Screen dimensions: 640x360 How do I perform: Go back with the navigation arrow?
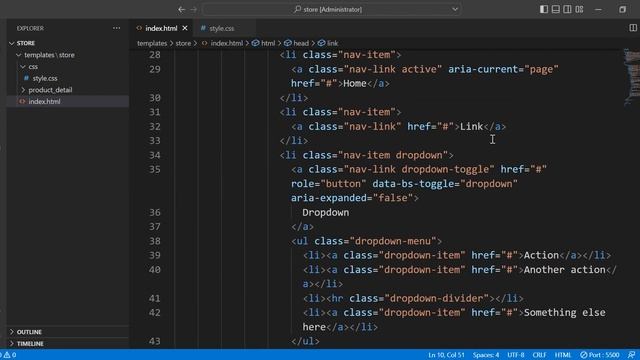(182, 9)
